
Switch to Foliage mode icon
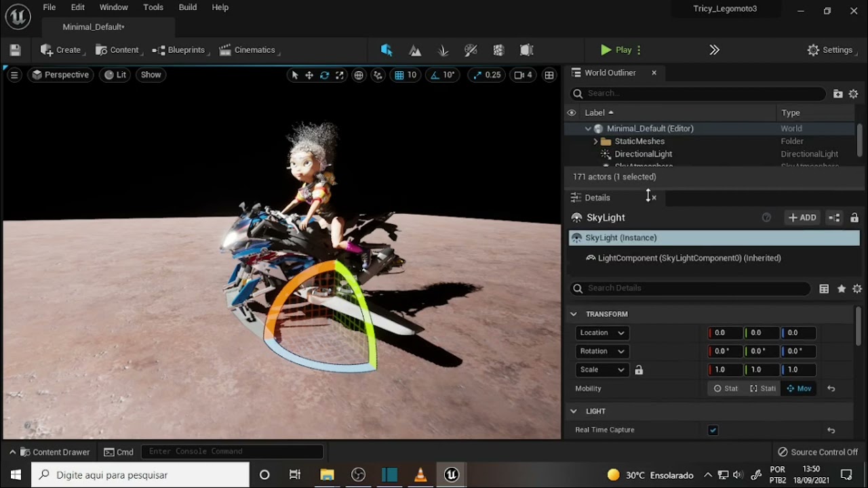pyautogui.click(x=443, y=50)
